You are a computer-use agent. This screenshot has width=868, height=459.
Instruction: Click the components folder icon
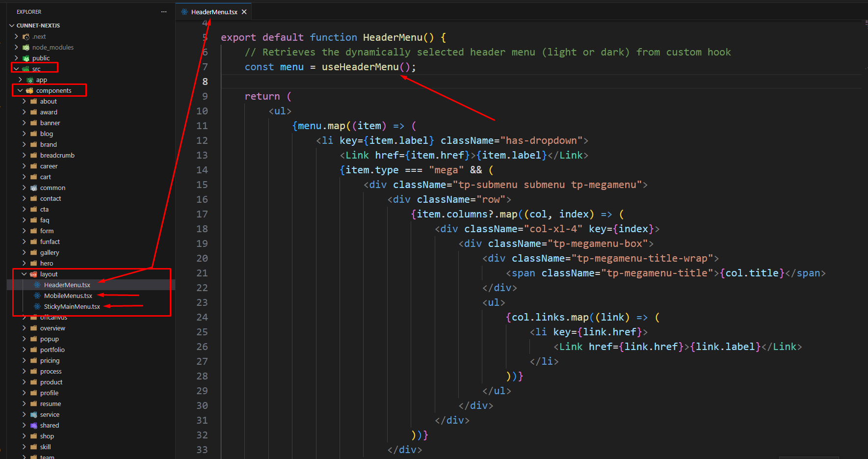point(29,90)
